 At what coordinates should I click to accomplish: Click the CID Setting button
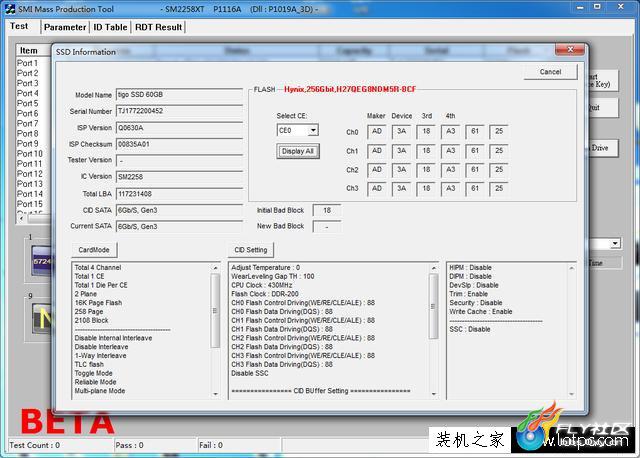(x=251, y=250)
